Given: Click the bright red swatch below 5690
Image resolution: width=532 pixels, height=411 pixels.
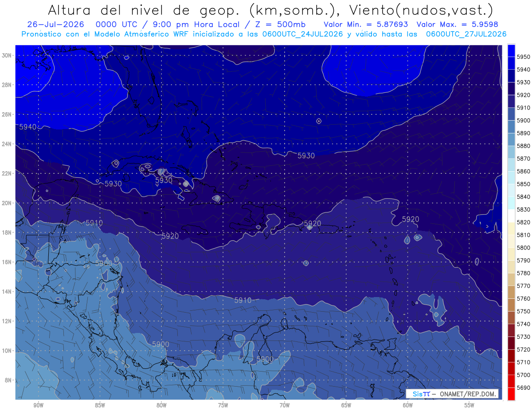Looking at the screenshot, I should [512, 394].
